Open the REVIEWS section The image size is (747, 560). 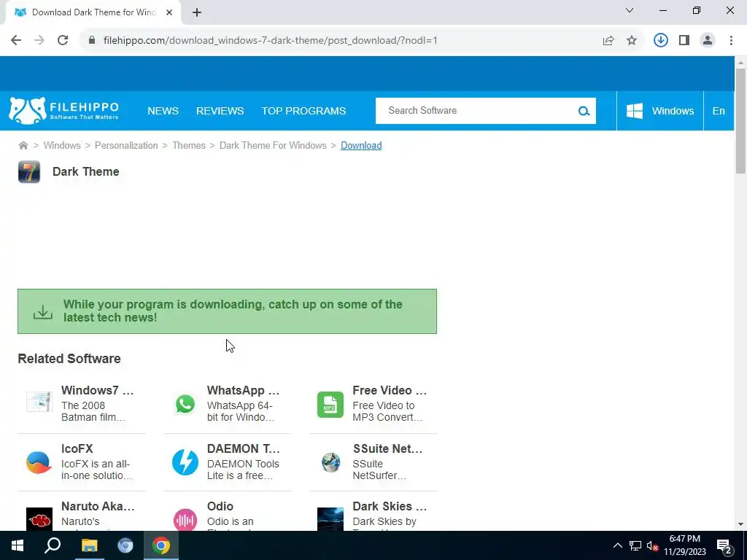(x=220, y=111)
